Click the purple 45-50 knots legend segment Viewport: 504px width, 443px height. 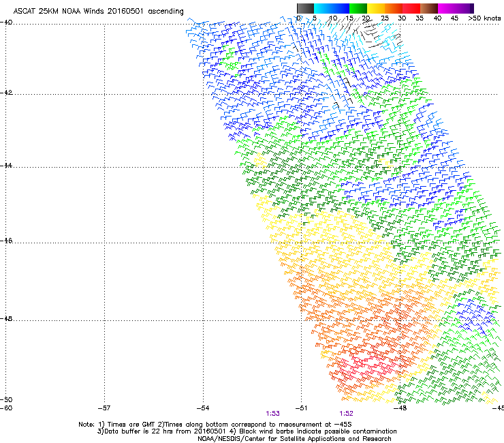464,8
